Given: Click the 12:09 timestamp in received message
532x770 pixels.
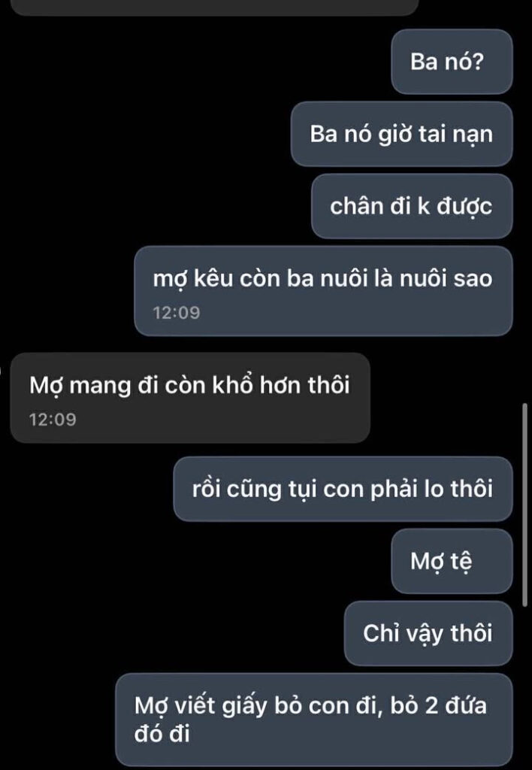Looking at the screenshot, I should pyautogui.click(x=53, y=420).
